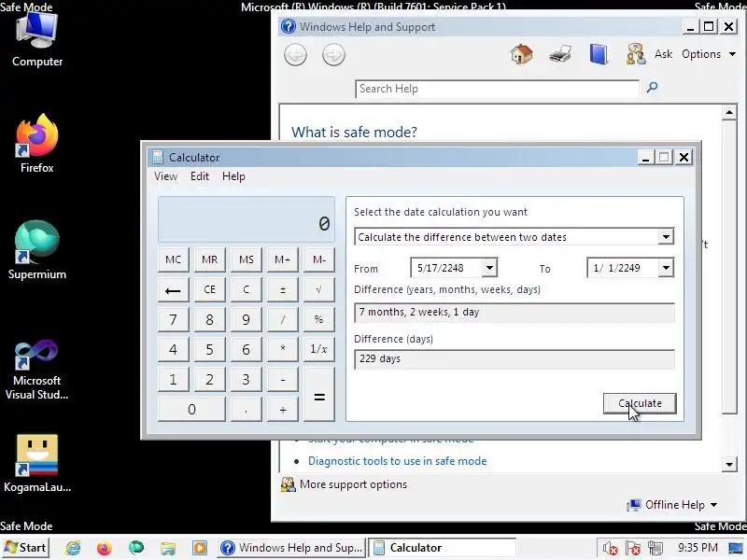747x560 pixels.
Task: Click the Ask link in Help toolbar
Action: (x=663, y=54)
